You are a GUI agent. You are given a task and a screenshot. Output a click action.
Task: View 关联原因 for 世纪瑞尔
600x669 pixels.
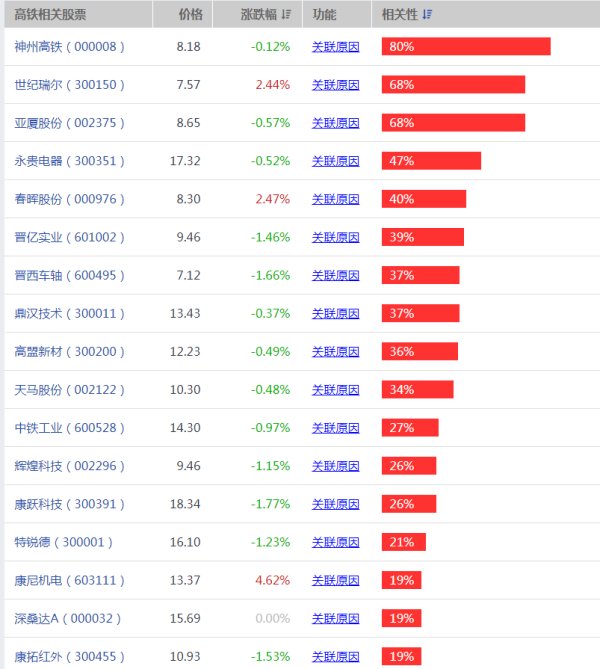pyautogui.click(x=335, y=85)
